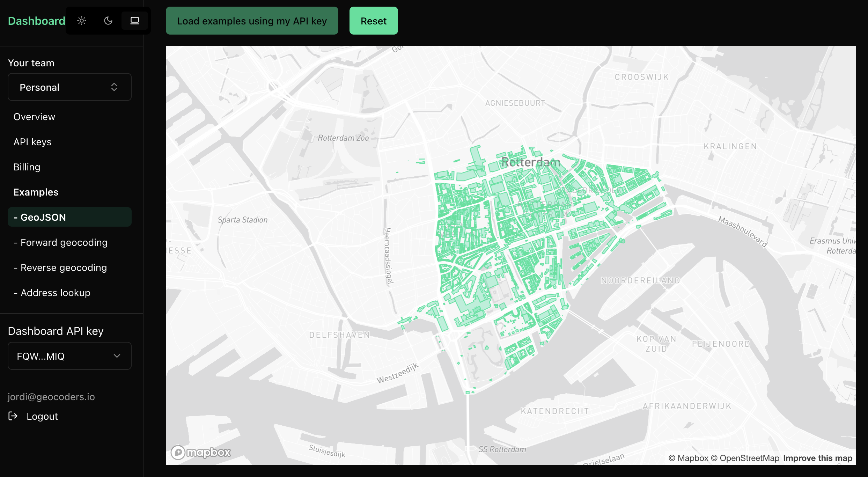Open Reverse geocoding example
This screenshot has width=868, height=477.
tap(60, 267)
